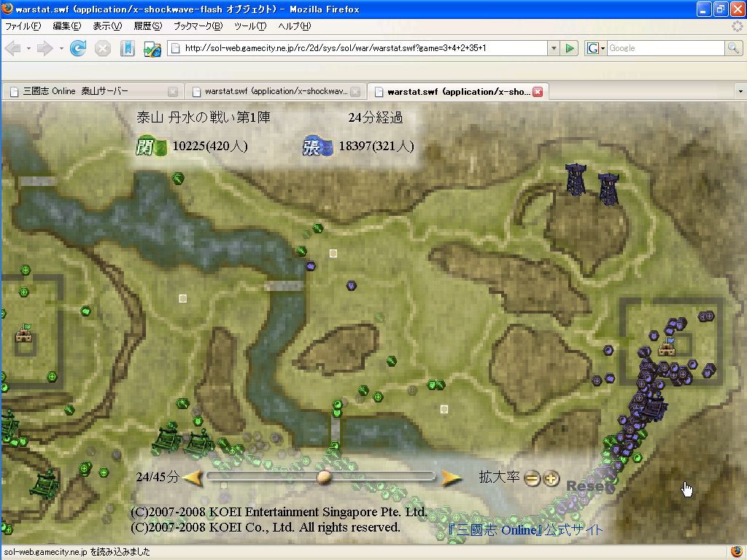This screenshot has height=560, width=747.
Task: Click the blue-flag fortress icon on the east
Action: [667, 346]
